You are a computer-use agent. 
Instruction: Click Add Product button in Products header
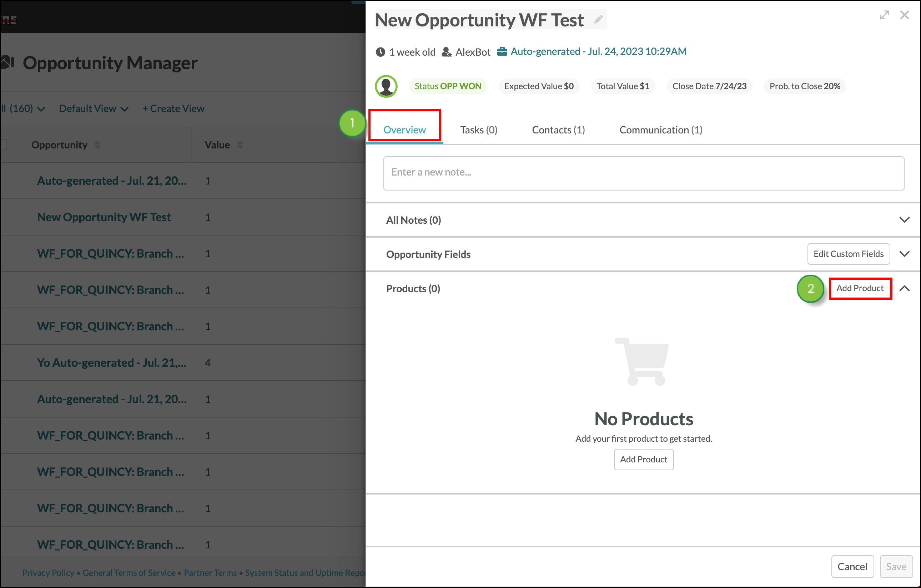click(860, 288)
